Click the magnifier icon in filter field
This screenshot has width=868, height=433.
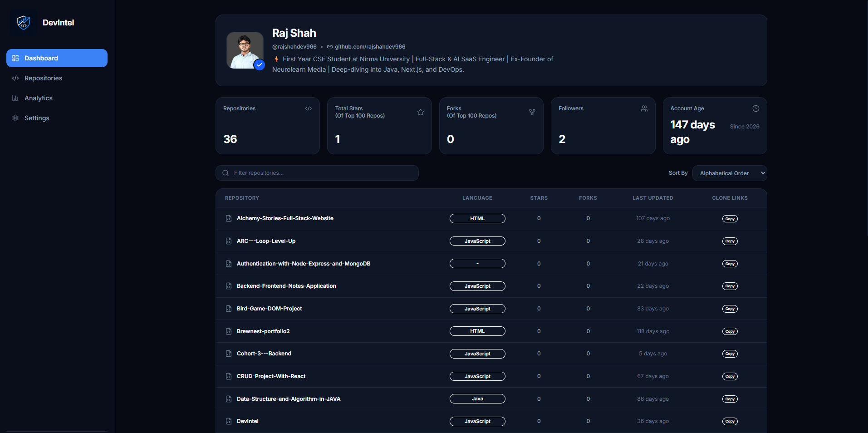[226, 173]
